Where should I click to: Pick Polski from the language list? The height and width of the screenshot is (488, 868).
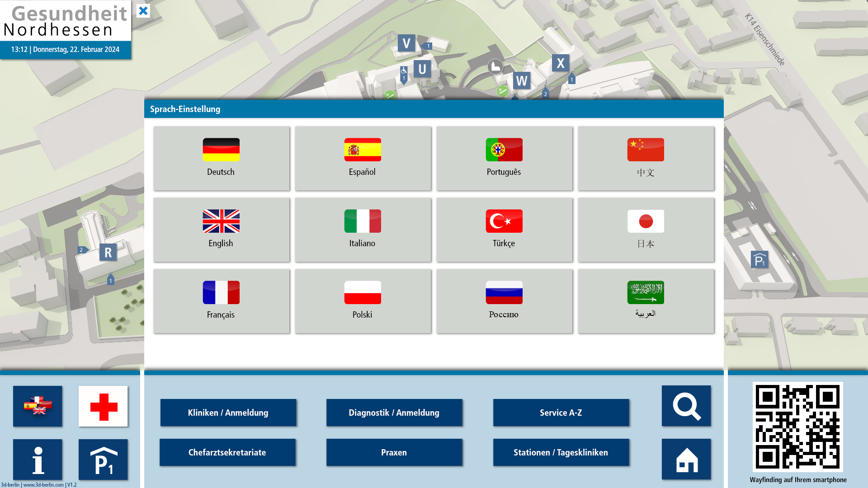click(363, 301)
